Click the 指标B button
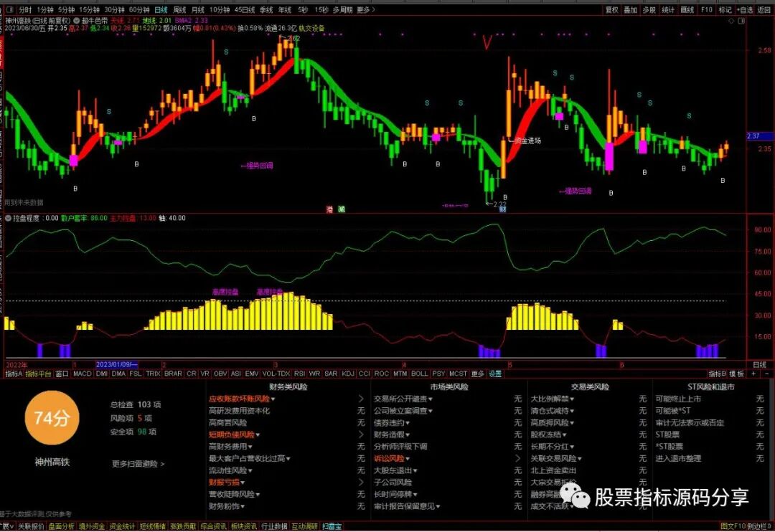The width and height of the screenshot is (775, 532). pyautogui.click(x=717, y=374)
